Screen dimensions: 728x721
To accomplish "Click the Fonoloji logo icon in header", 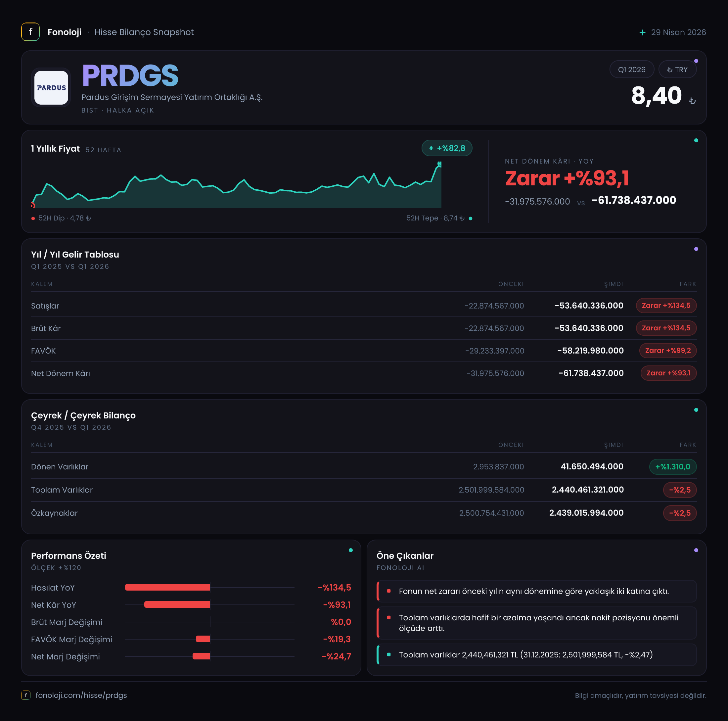I will (30, 32).
